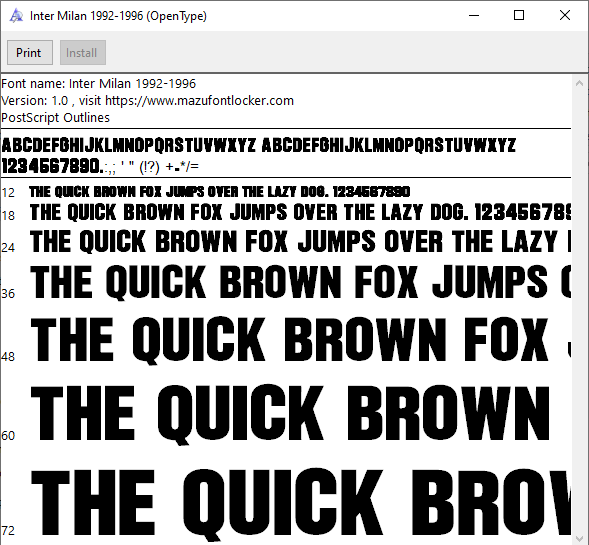589x545 pixels.
Task: Click the Font name line
Action: [x=98, y=83]
